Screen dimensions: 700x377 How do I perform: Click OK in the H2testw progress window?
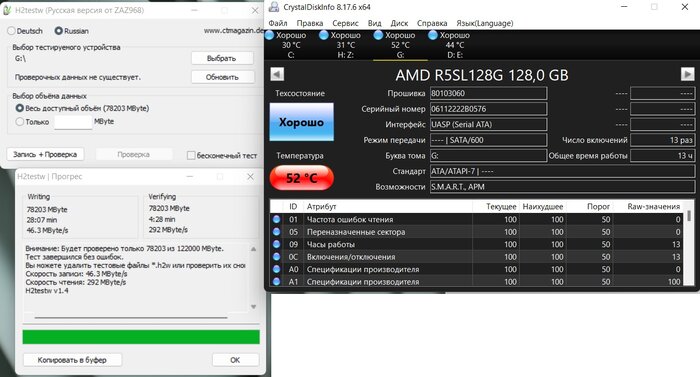coord(235,360)
